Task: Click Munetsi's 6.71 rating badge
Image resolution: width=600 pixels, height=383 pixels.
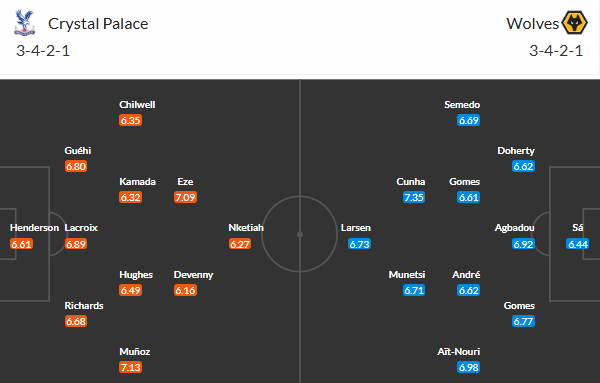Action: point(414,290)
